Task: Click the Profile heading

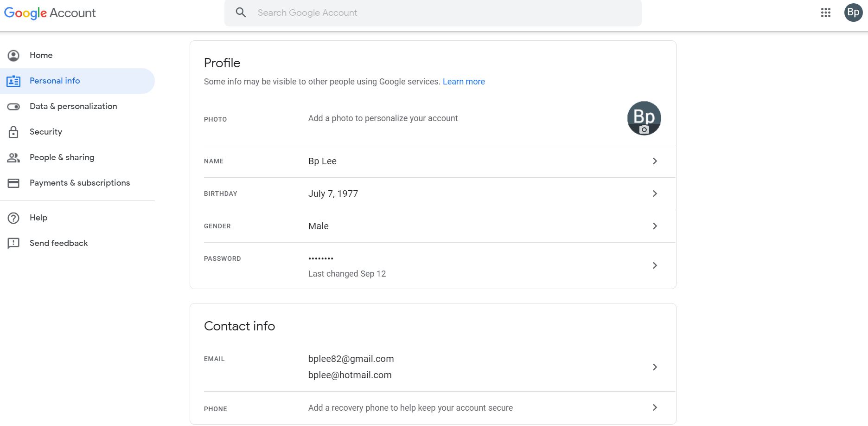Action: tap(222, 63)
